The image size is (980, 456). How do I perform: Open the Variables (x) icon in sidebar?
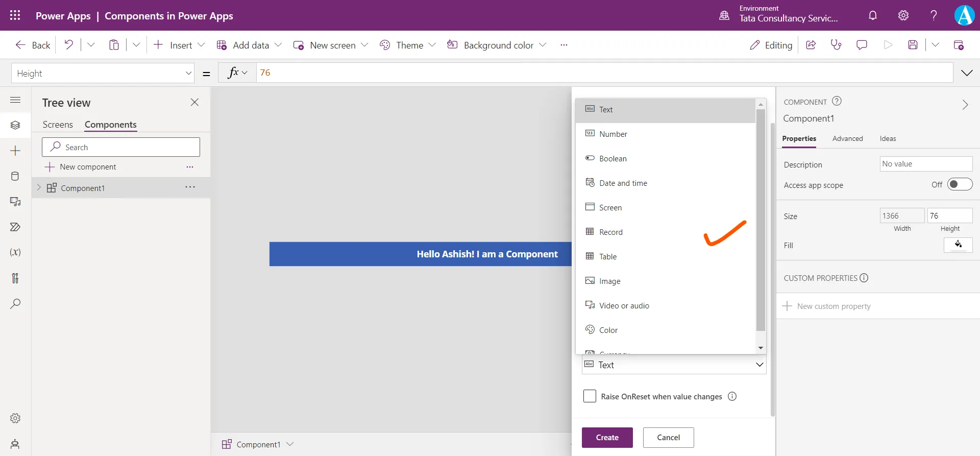(x=15, y=252)
